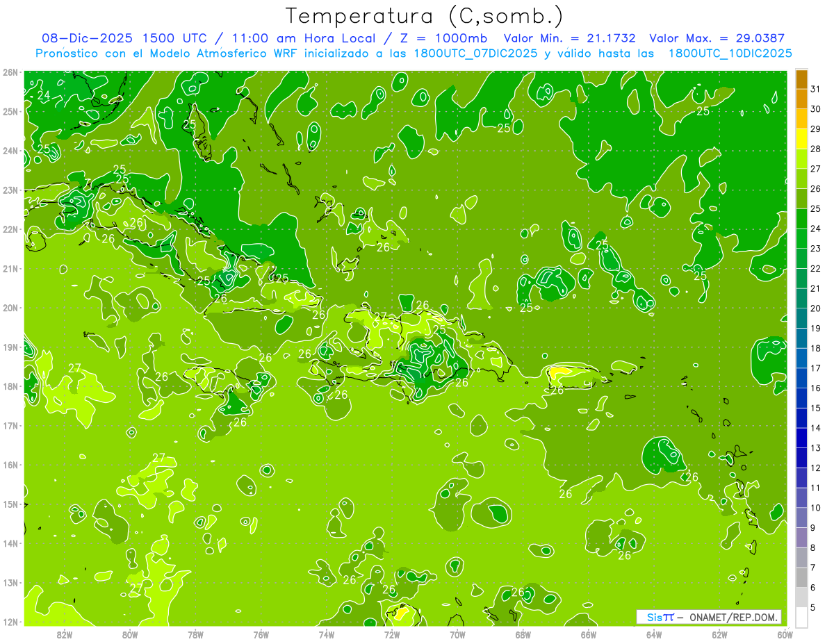Click the brown-orange swatch above 31 in legend
This screenshot has width=834, height=644.
point(801,79)
